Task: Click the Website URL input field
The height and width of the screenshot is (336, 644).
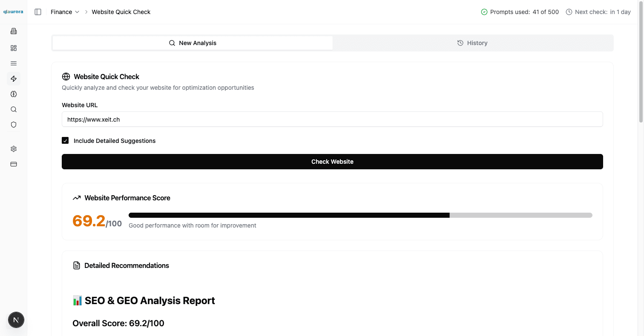Action: [x=332, y=120]
